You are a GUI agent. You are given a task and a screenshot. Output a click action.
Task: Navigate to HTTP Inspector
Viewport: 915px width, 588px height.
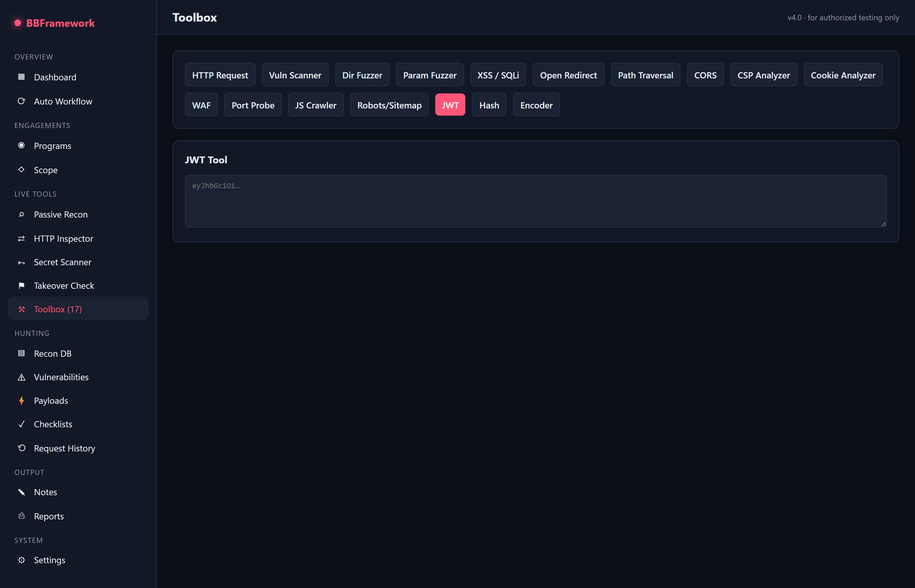78,238
